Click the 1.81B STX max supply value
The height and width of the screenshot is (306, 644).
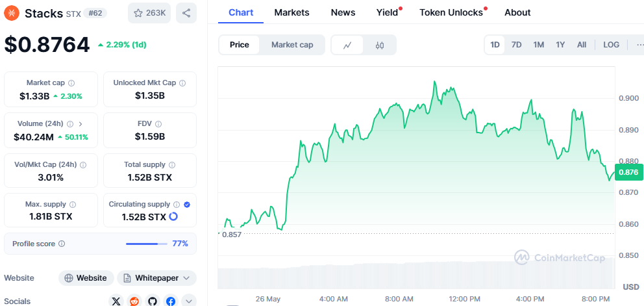click(x=51, y=216)
